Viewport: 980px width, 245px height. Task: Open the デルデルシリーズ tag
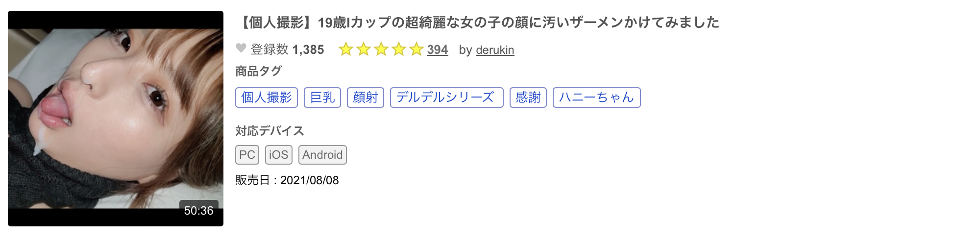(446, 98)
